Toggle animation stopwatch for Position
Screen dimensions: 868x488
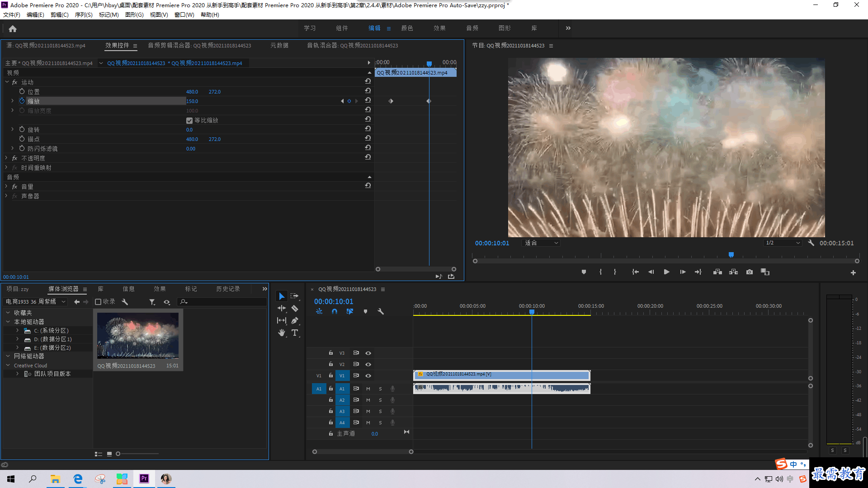point(22,91)
